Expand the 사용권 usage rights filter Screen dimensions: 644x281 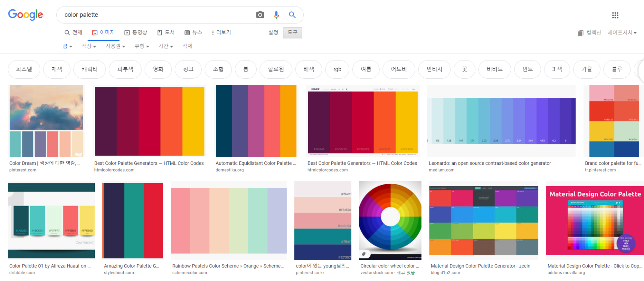[115, 46]
